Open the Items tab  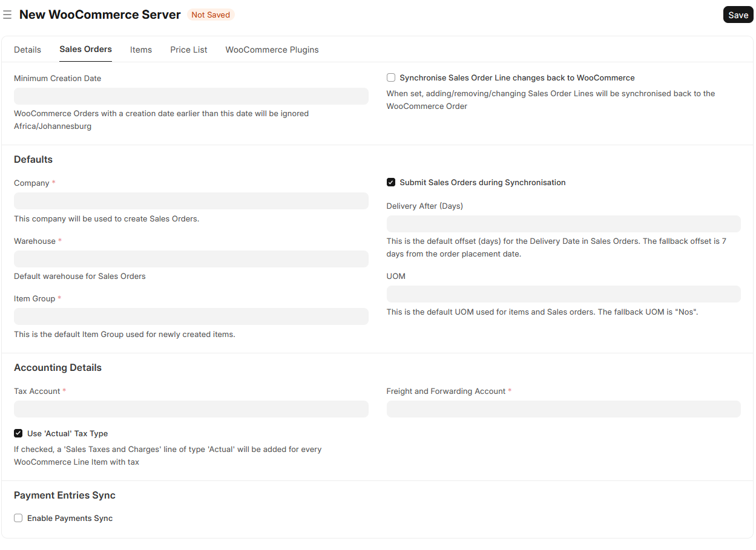pos(141,50)
